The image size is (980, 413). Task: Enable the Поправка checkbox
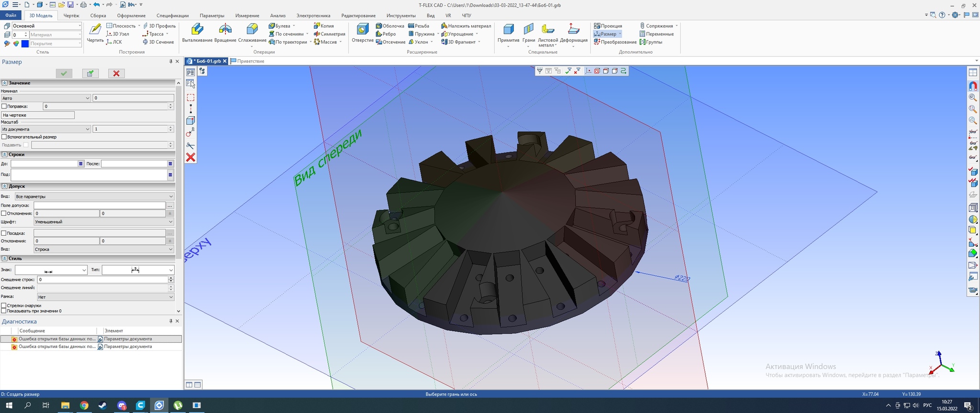(x=4, y=106)
